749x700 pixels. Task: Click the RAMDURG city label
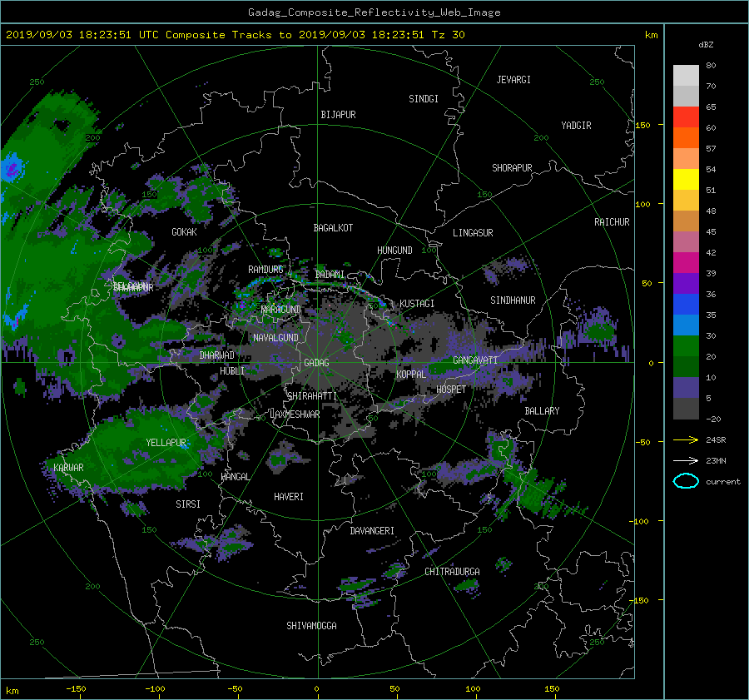265,270
